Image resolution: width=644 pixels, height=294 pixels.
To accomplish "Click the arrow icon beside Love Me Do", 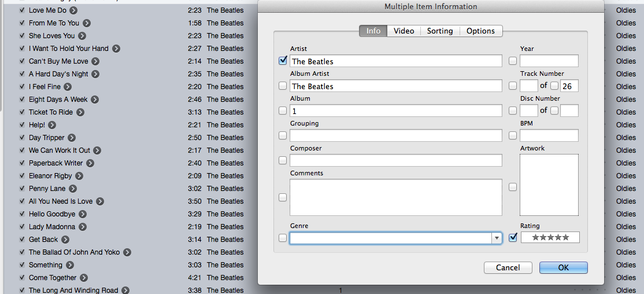I will click(73, 10).
